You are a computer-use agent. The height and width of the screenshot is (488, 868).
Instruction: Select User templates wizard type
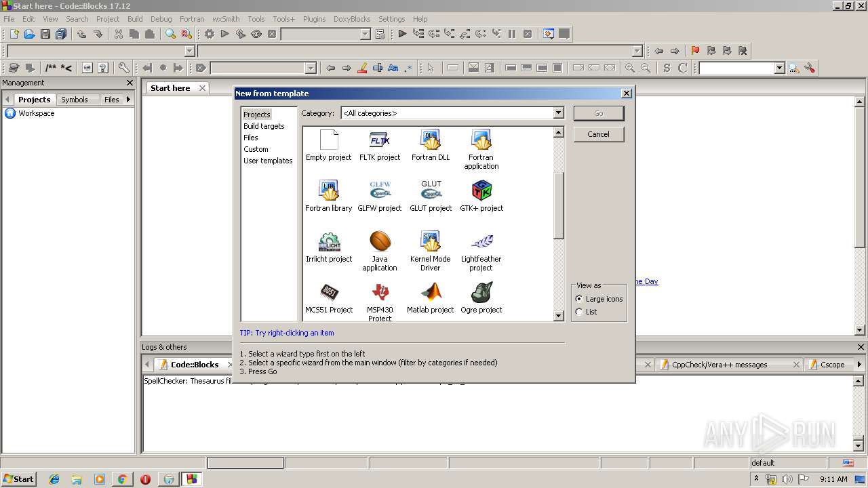point(268,161)
